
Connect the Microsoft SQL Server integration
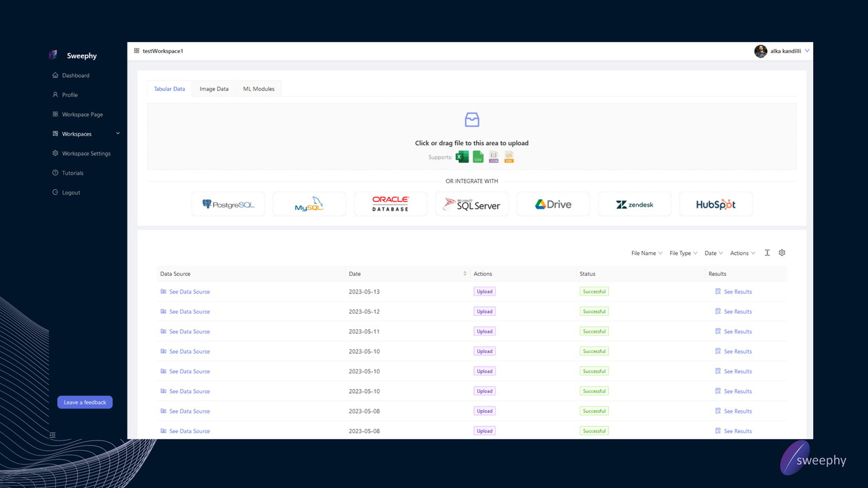tap(472, 204)
